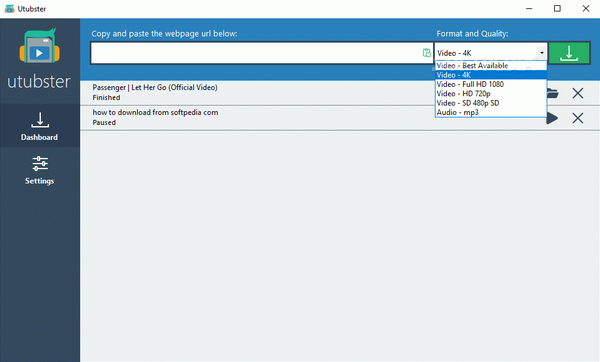Open the Dashboard section
This screenshot has width=600, height=362.
39,126
